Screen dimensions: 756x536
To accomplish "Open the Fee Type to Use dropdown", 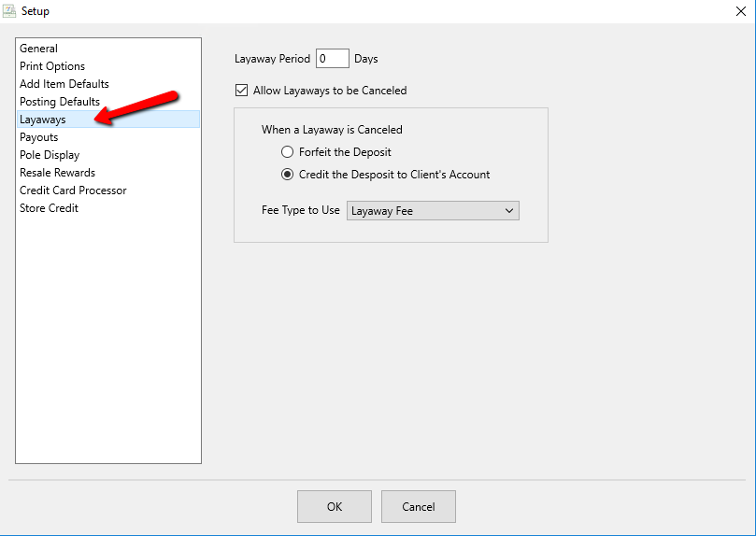I will [433, 211].
